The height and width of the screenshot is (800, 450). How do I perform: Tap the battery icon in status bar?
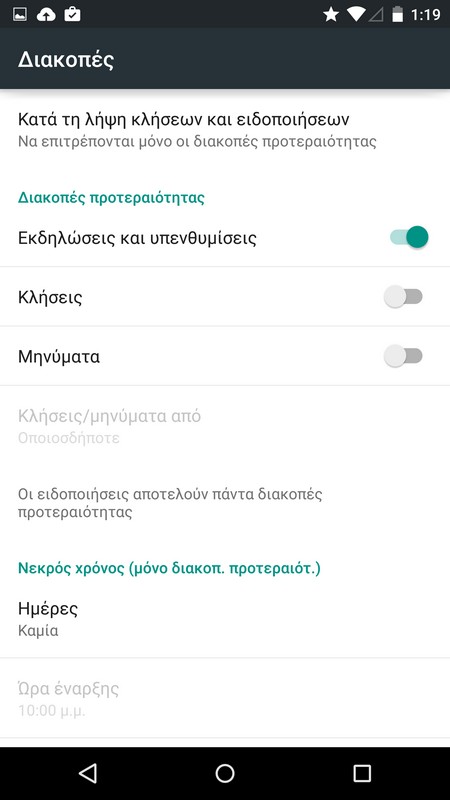coord(397,15)
